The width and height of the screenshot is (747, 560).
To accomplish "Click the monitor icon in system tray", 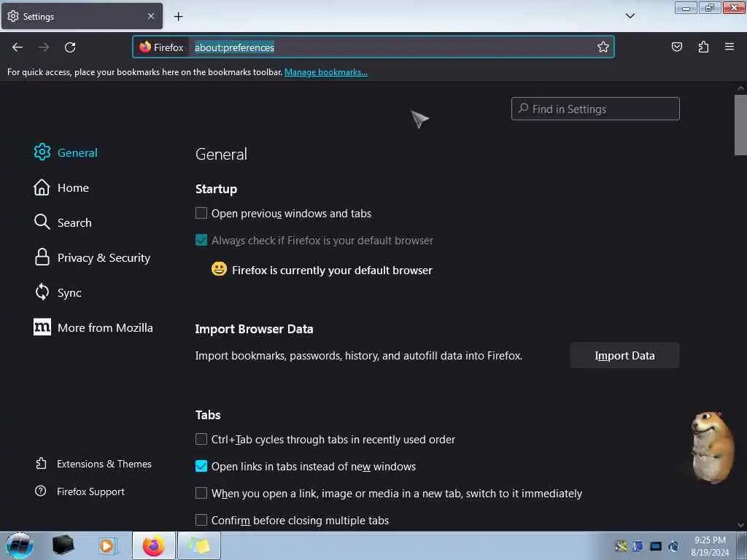I will coord(656,546).
